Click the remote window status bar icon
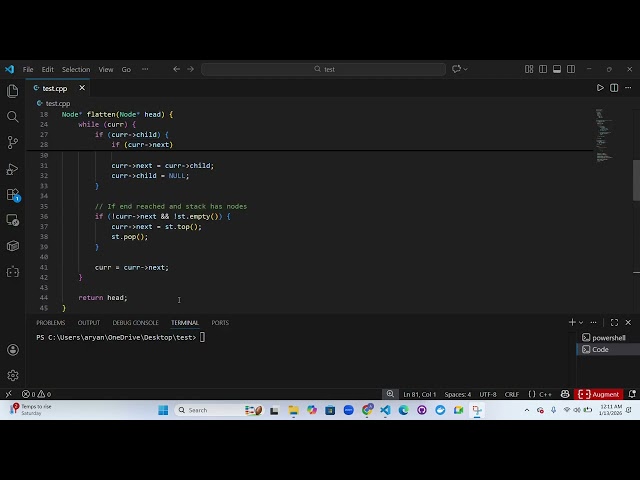 point(9,394)
